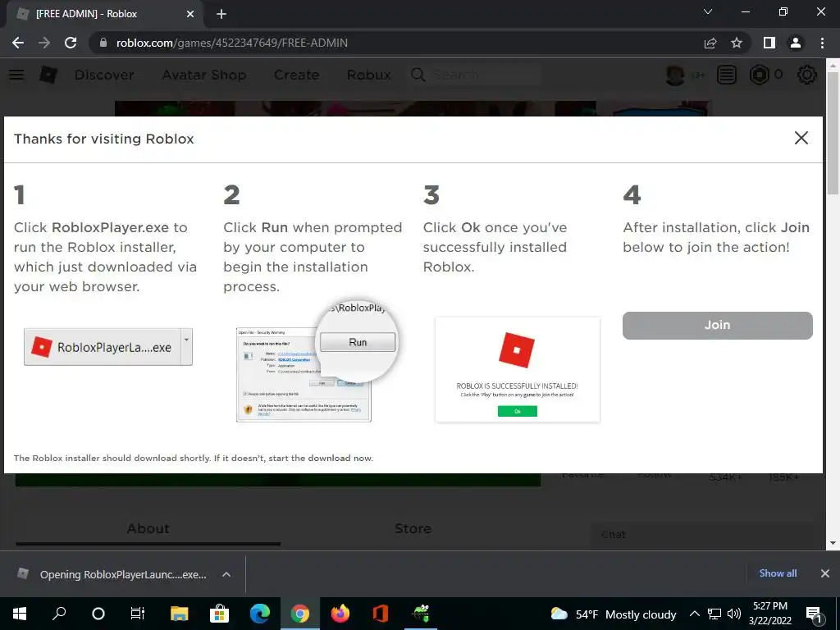
Task: Open File Explorer from taskbar
Action: tap(179, 614)
